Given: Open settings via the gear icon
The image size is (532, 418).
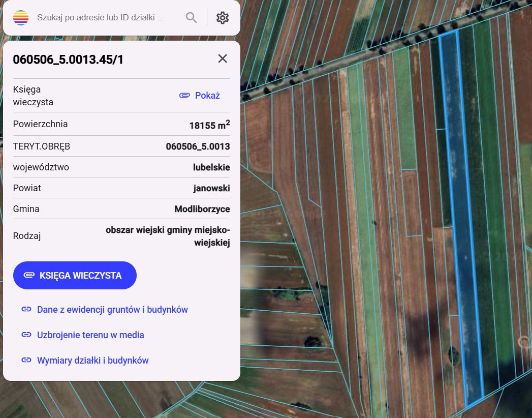Looking at the screenshot, I should [x=223, y=18].
